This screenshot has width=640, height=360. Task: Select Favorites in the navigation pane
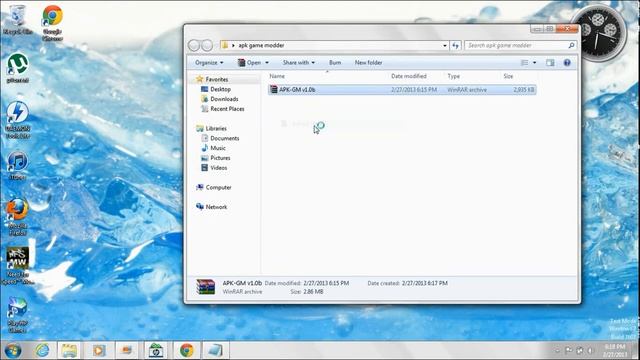click(217, 79)
